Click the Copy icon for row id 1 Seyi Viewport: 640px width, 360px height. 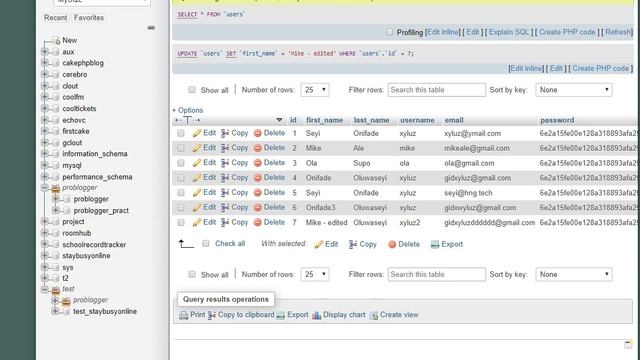pyautogui.click(x=225, y=133)
